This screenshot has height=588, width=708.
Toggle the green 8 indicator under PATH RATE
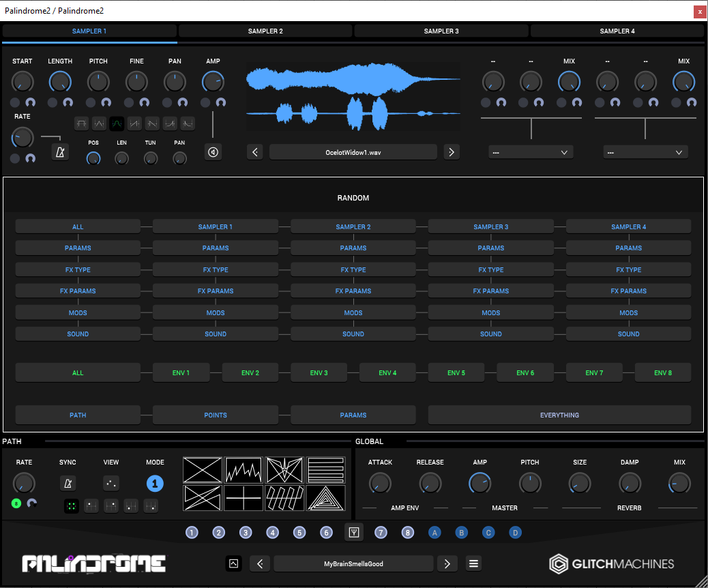pos(16,503)
